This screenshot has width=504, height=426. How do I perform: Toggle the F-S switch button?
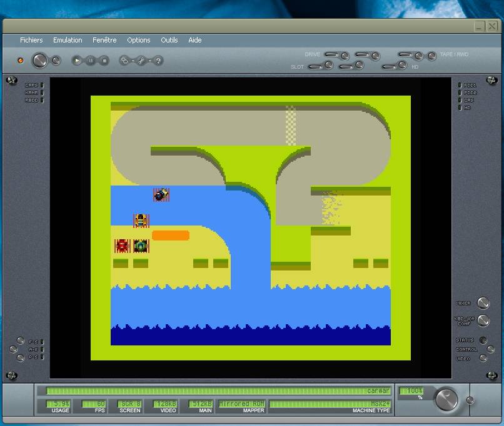tap(21, 340)
